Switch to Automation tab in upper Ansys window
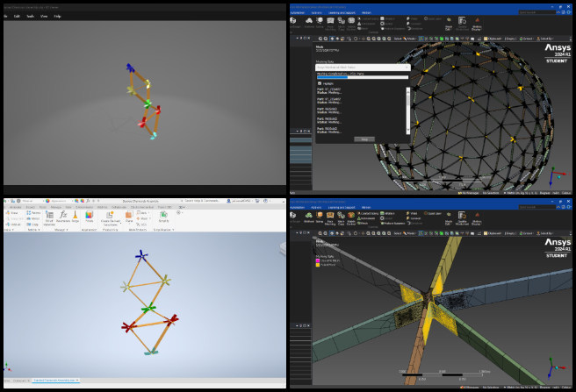 298,12
